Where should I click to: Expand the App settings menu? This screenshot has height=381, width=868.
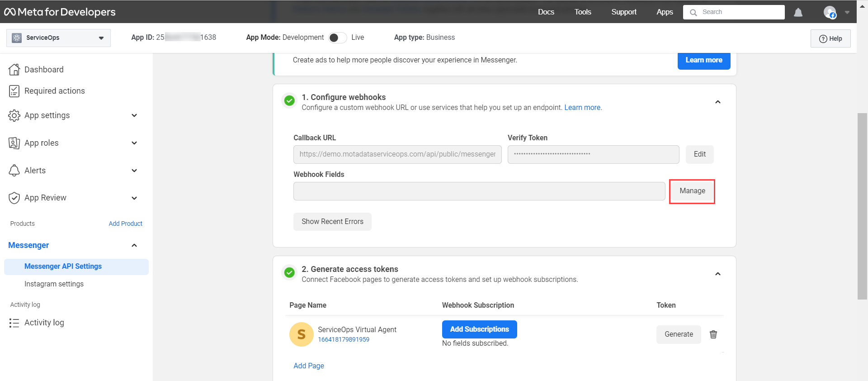(134, 115)
